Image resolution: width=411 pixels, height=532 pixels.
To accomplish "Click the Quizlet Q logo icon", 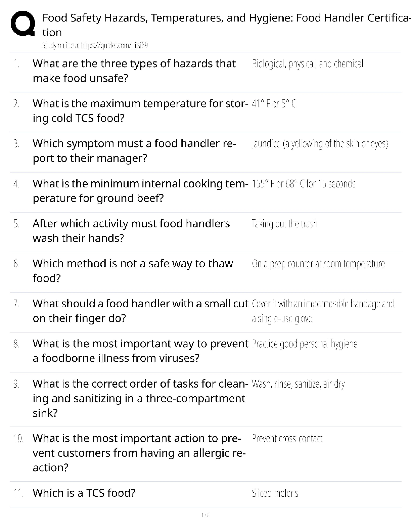I will coord(23,24).
